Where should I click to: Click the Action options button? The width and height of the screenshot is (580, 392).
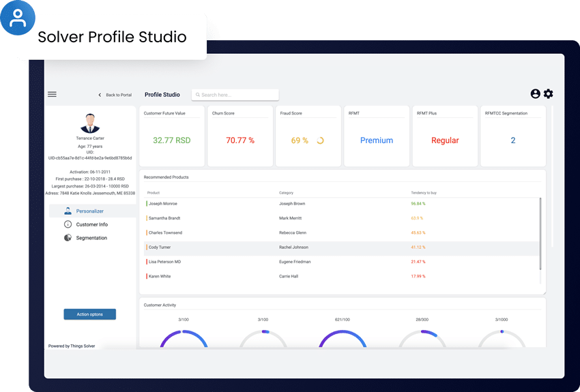[90, 314]
